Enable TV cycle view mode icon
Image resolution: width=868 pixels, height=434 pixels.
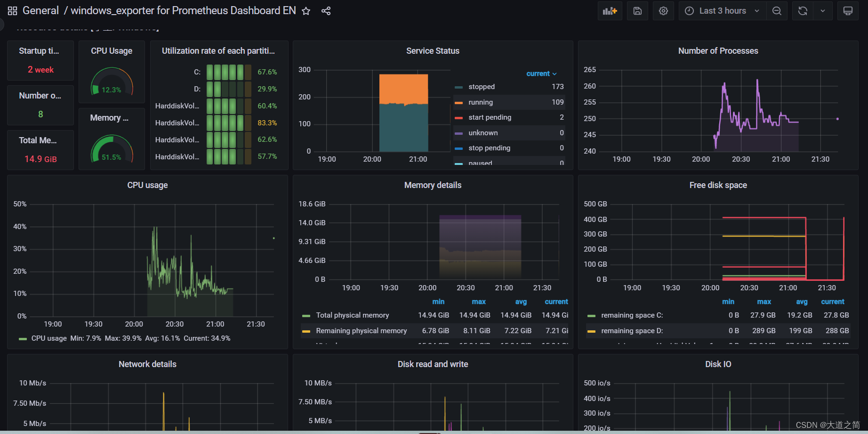point(847,10)
